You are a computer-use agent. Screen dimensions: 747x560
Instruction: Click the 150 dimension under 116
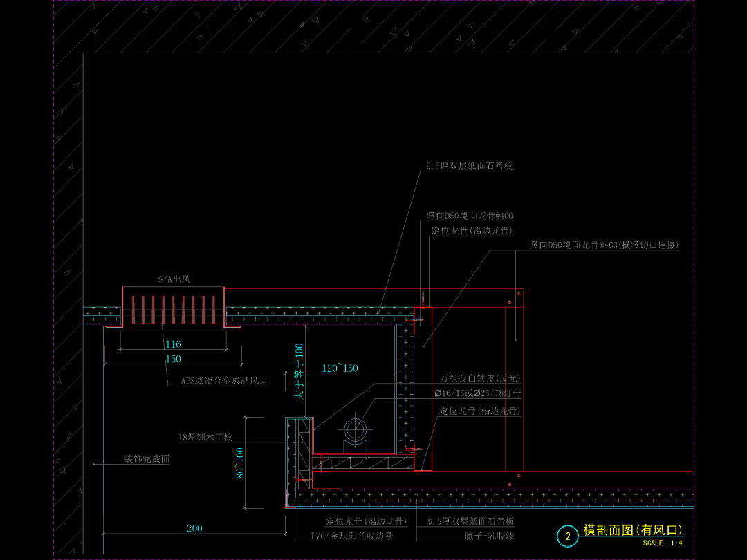point(174,359)
